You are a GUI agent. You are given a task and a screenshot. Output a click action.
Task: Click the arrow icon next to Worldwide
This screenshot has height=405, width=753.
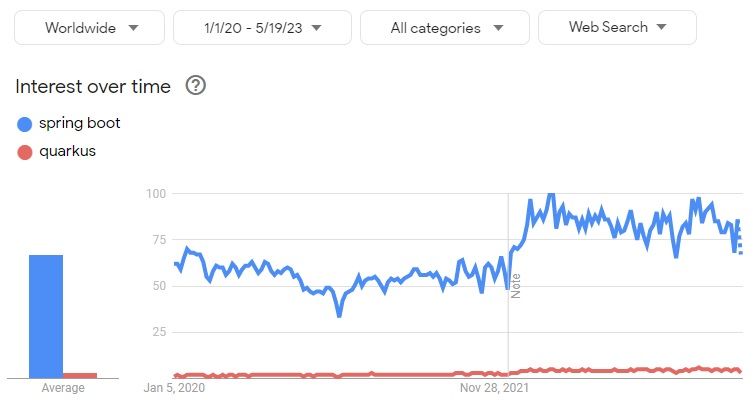pyautogui.click(x=134, y=28)
